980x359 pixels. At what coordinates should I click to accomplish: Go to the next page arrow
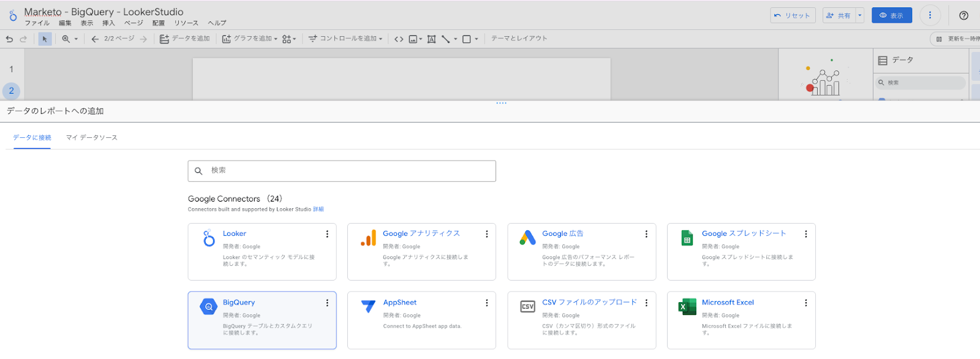(x=143, y=39)
